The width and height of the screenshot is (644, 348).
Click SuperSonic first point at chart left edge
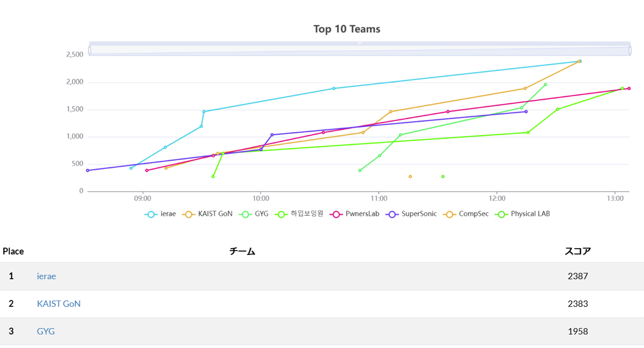88,171
